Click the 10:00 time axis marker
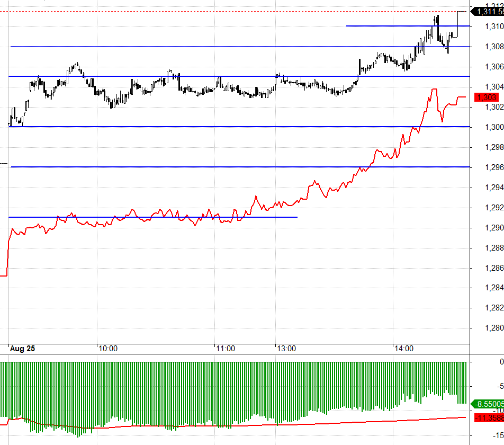This screenshot has height=445, width=504. pos(108,349)
